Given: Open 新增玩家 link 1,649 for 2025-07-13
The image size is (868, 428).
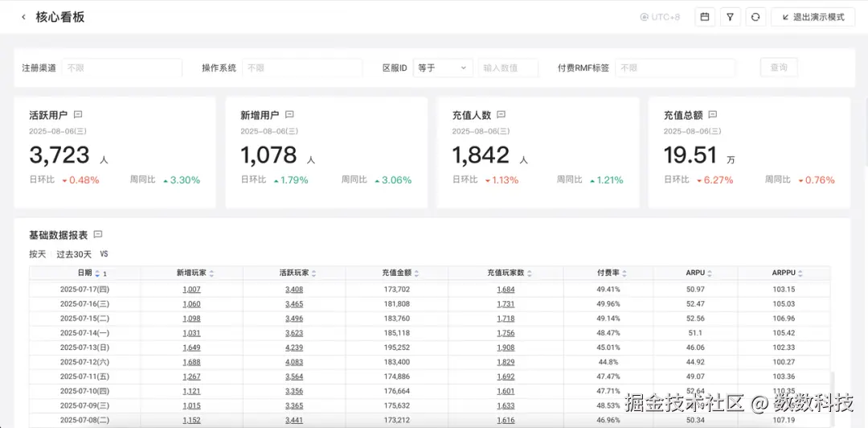Looking at the screenshot, I should tap(191, 348).
